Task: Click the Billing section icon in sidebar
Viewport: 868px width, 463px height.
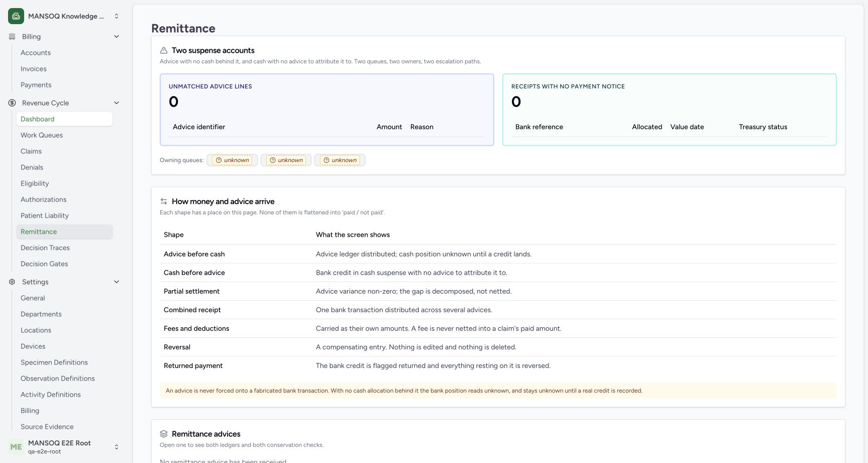Action: [x=12, y=37]
